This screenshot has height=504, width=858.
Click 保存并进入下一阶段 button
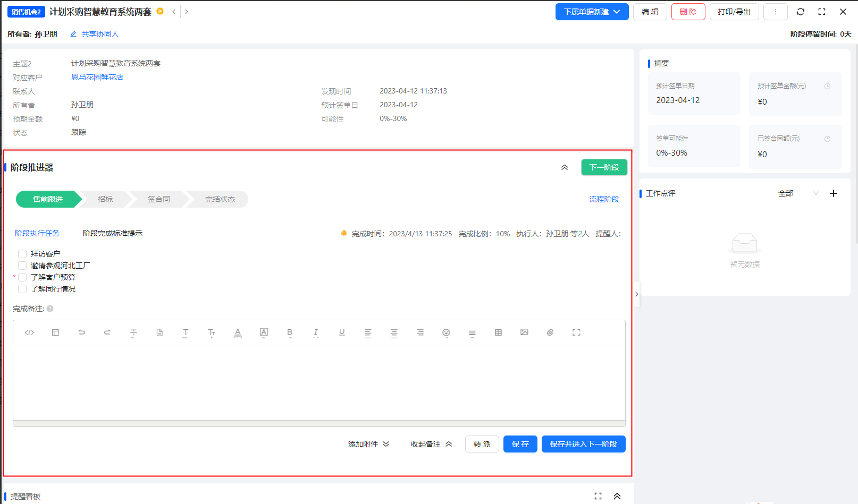(x=583, y=444)
